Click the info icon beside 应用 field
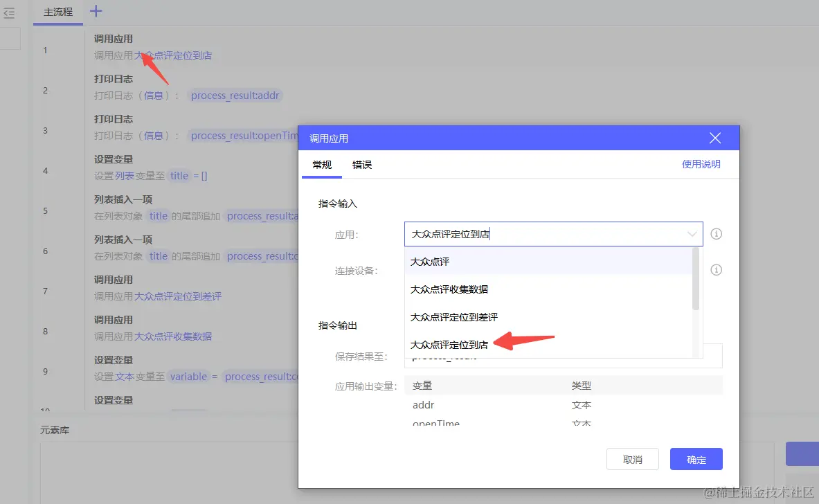819x504 pixels. (x=716, y=234)
